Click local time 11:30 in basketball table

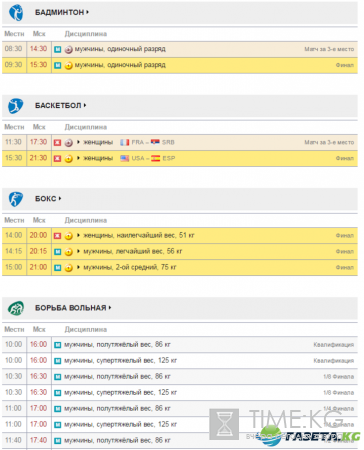[x=14, y=142]
